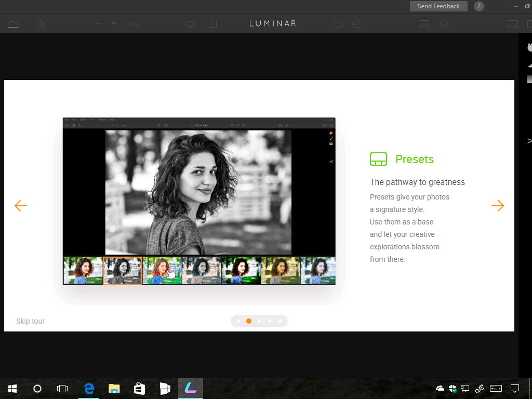The width and height of the screenshot is (532, 399).
Task: Click the muted teal fourth preset thumbnail
Action: pos(202,270)
